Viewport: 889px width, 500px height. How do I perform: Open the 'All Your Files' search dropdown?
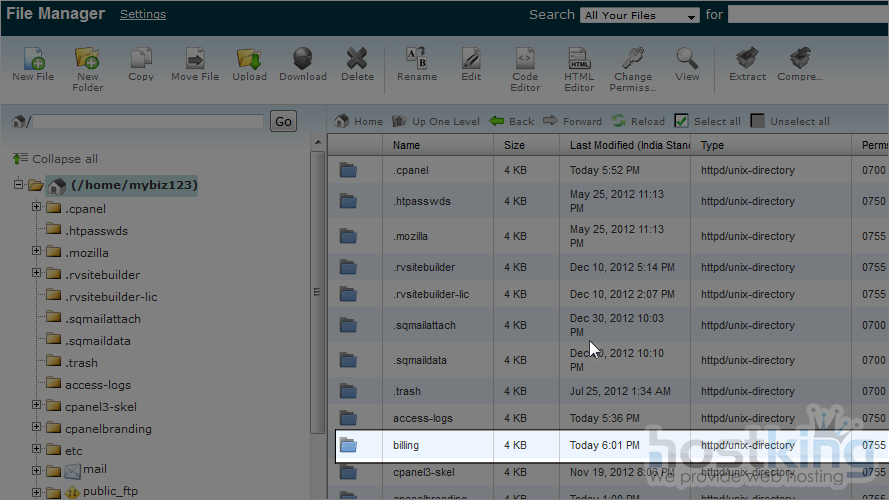pos(640,16)
